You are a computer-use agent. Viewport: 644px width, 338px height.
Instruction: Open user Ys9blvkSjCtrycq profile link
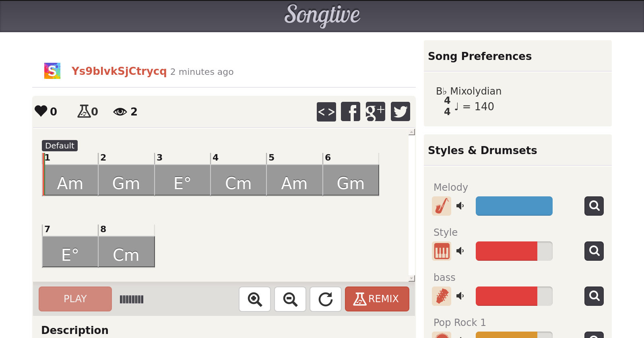coord(119,71)
